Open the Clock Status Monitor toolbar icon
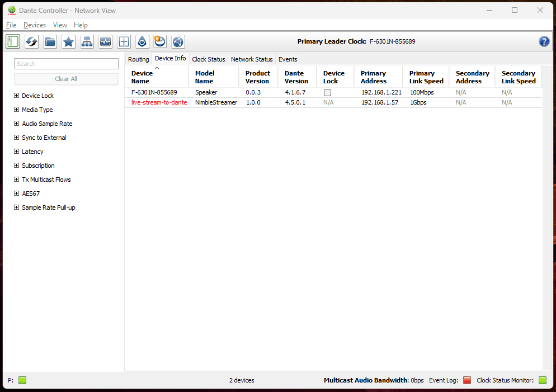 [x=105, y=42]
